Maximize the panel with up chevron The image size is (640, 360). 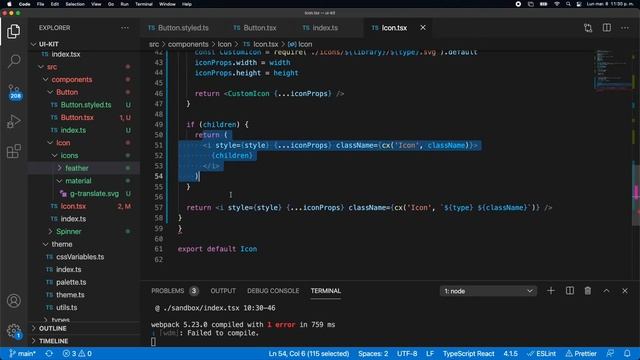point(606,291)
